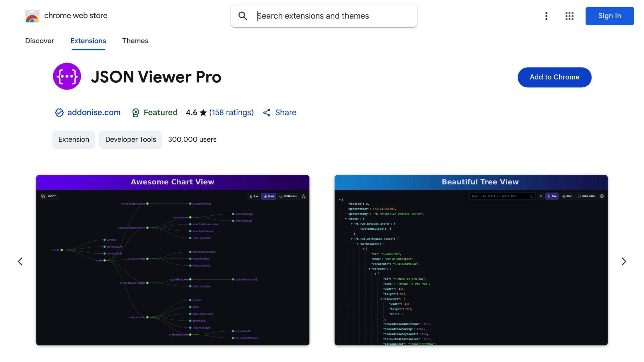Click the JSON Viewer Pro title
The image size is (644, 362).
pyautogui.click(x=156, y=77)
